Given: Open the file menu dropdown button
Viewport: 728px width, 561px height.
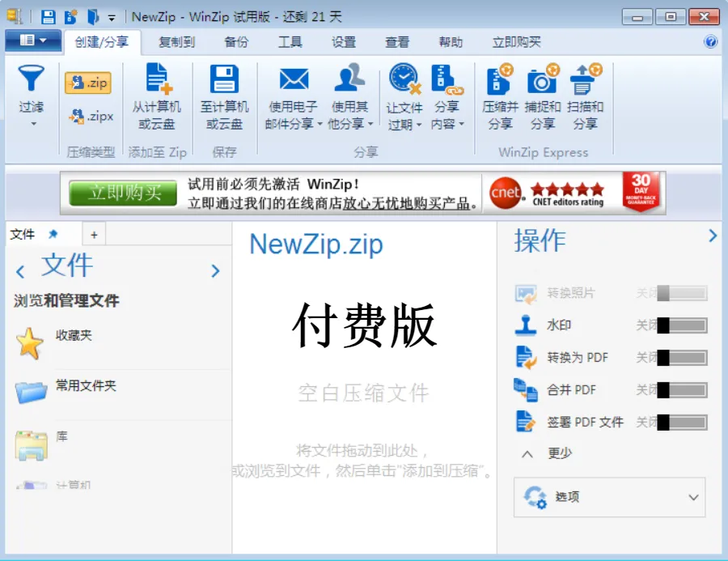Looking at the screenshot, I should 33,41.
